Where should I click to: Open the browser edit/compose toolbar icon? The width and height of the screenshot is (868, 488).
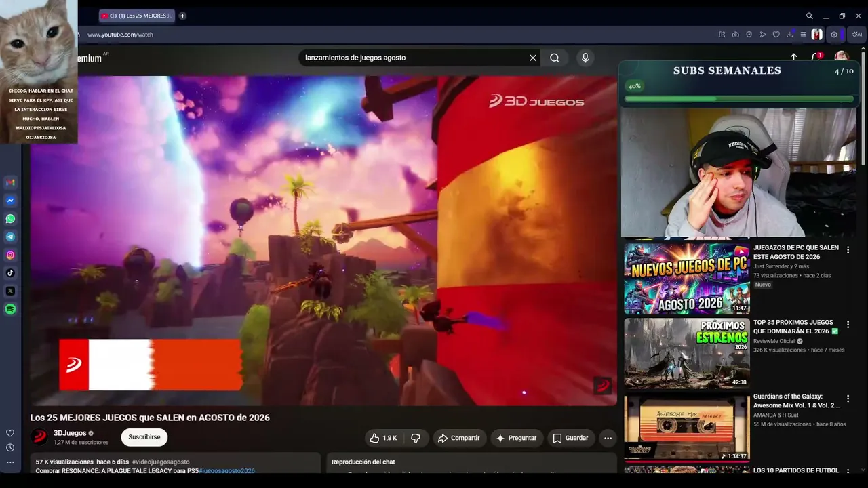pos(722,35)
